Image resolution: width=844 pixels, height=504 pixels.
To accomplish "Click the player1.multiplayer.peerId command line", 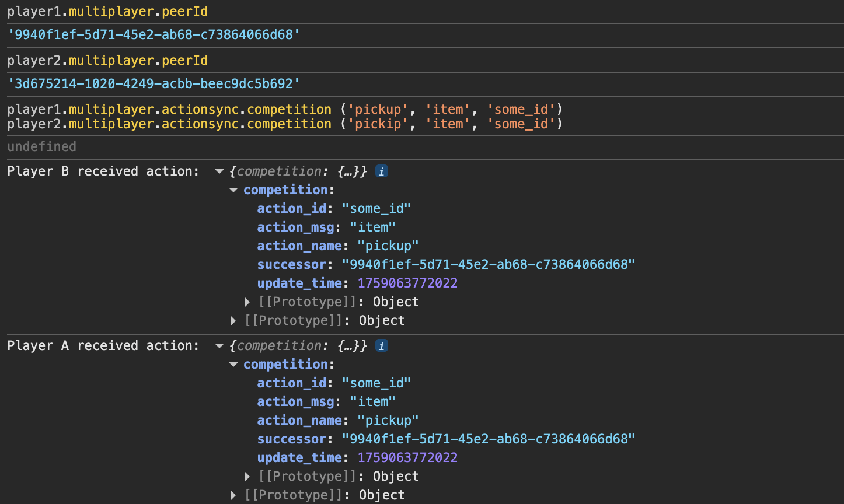I will pos(107,11).
